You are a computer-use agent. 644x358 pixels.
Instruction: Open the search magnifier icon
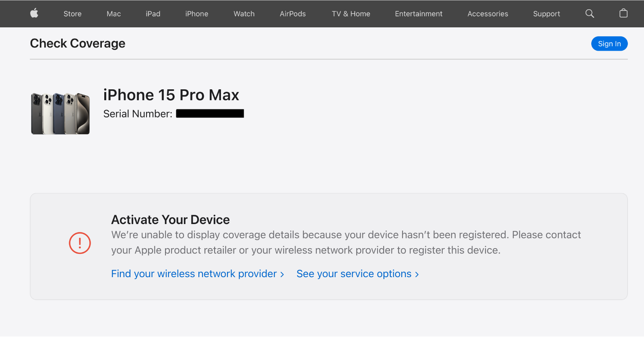coord(590,14)
